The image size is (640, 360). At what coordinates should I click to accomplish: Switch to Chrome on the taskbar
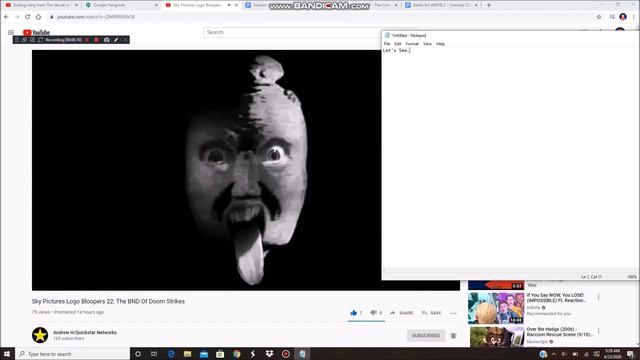pyautogui.click(x=237, y=354)
